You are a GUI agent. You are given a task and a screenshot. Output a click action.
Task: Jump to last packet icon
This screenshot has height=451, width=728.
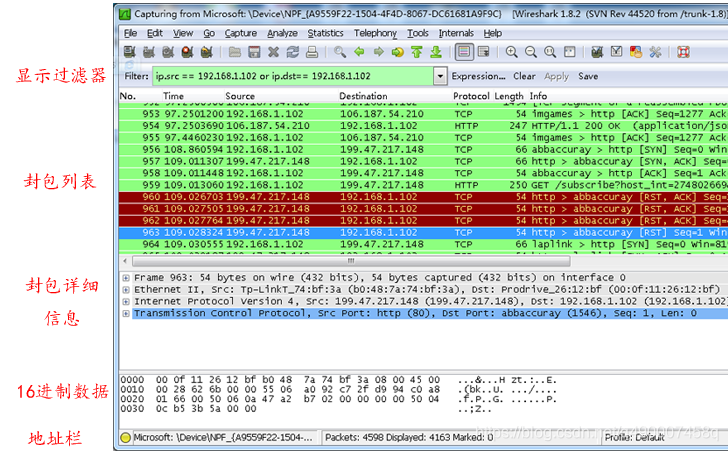(436, 52)
